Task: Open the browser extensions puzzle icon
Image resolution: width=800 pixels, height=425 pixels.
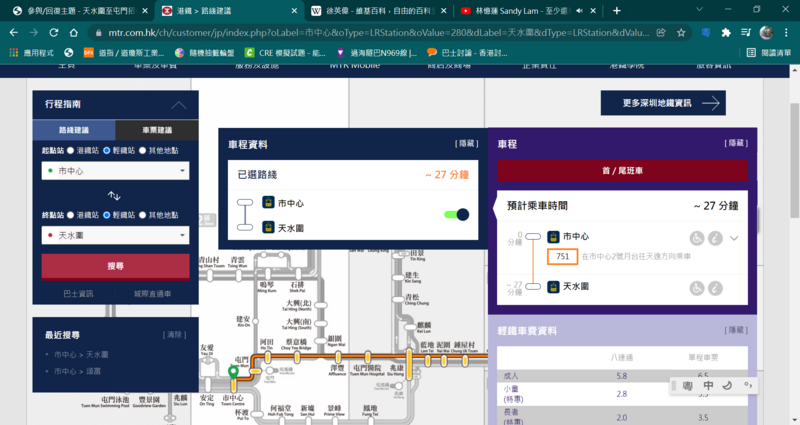Action: pyautogui.click(x=742, y=32)
